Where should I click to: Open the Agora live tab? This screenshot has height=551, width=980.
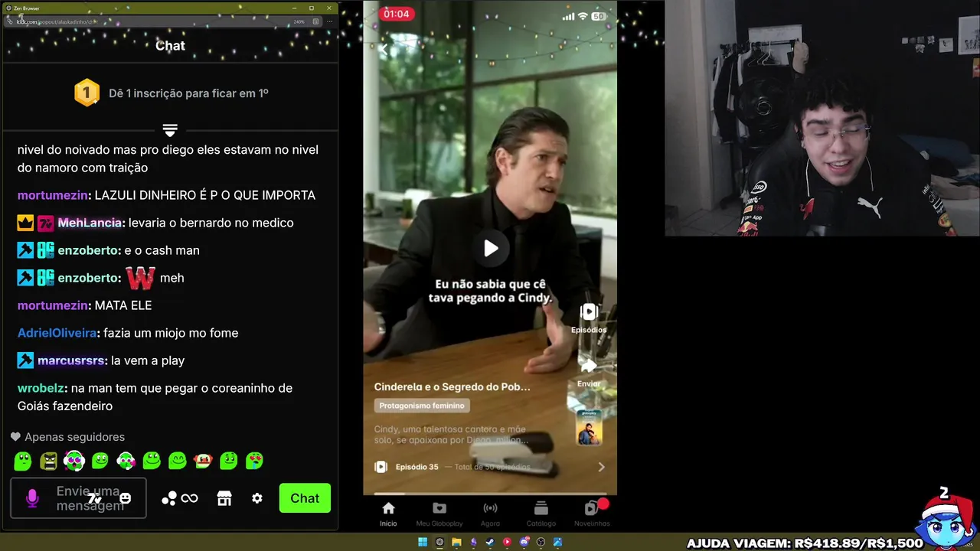click(490, 514)
